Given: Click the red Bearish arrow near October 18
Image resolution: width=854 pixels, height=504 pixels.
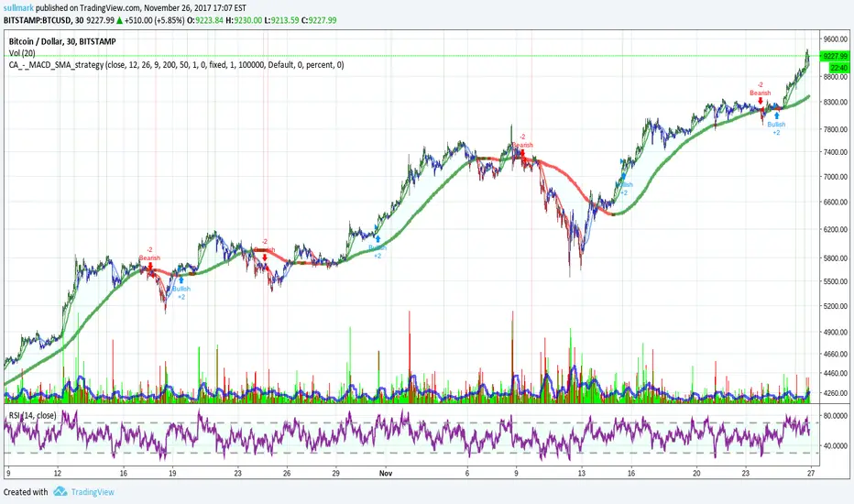Looking at the screenshot, I should click(149, 267).
